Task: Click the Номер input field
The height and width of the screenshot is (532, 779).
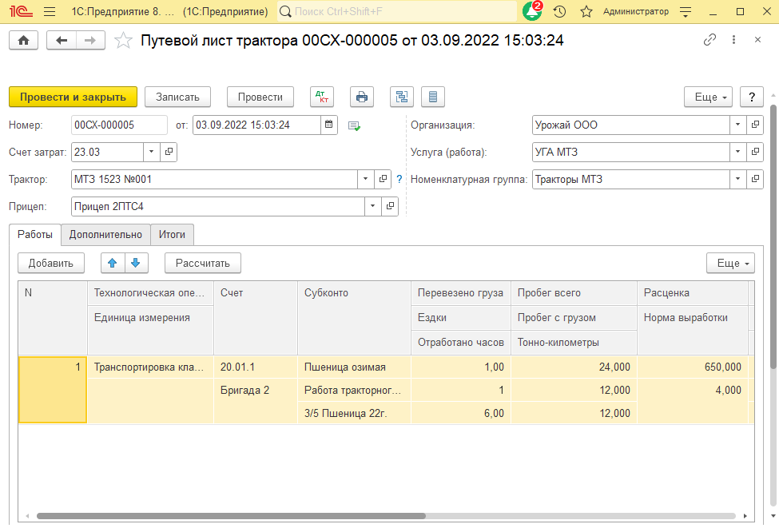Action: [118, 125]
